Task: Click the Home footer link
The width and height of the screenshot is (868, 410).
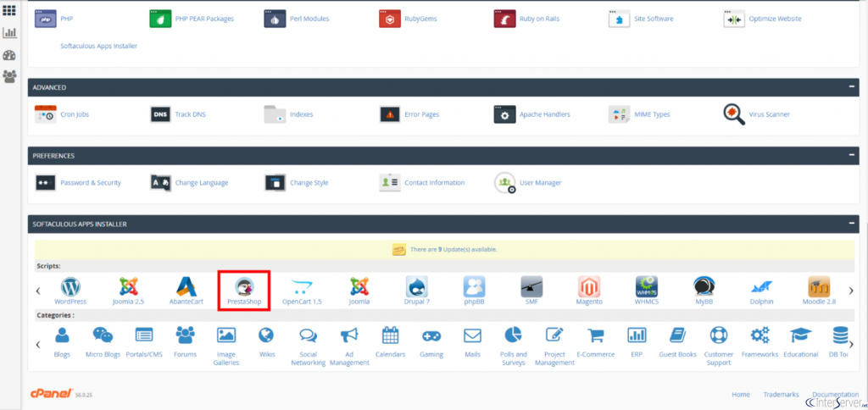Action: point(741,395)
